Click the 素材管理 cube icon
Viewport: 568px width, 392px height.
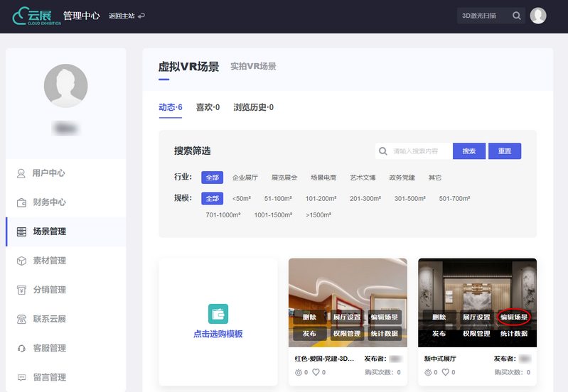[21, 261]
